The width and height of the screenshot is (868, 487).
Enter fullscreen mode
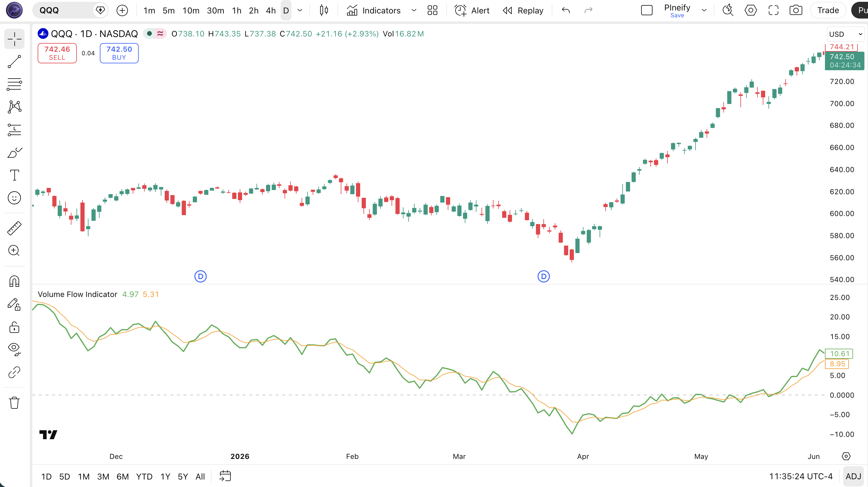pos(773,10)
